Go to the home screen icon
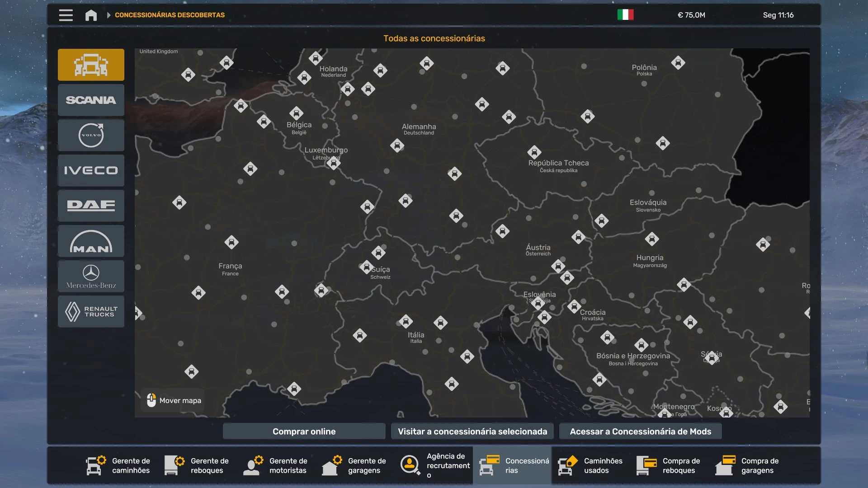Viewport: 868px width, 488px height. pos(91,15)
